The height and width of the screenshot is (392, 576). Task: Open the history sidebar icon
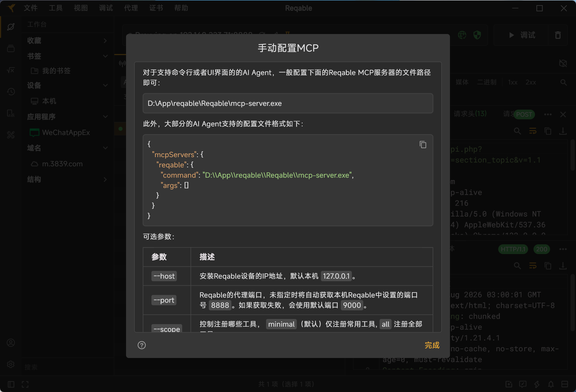point(11,92)
